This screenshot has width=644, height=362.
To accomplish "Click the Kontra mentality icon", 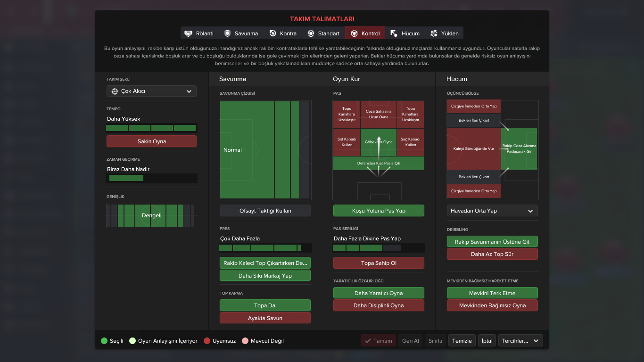I will coord(273,33).
